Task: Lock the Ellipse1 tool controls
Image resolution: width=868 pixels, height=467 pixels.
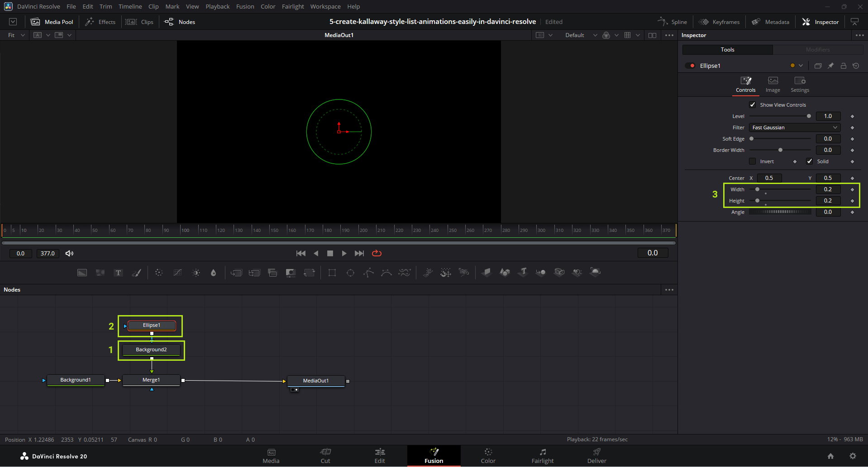Action: (x=844, y=66)
